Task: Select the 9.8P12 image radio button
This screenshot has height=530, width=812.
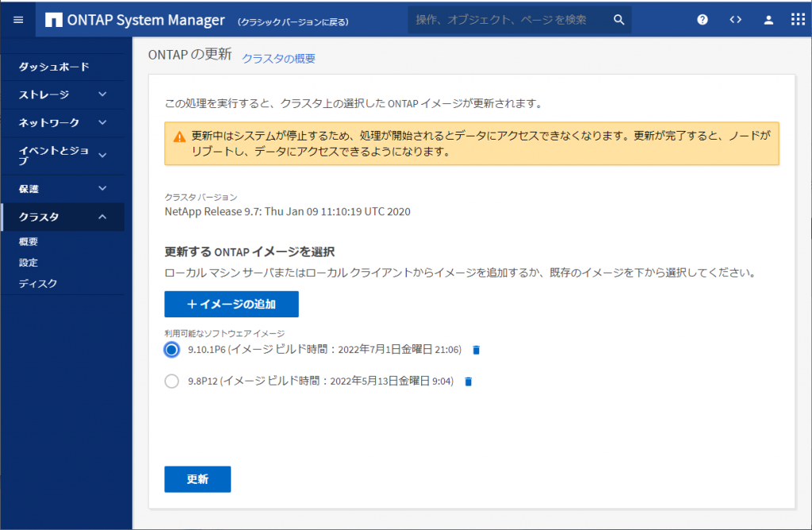Action: [172, 382]
